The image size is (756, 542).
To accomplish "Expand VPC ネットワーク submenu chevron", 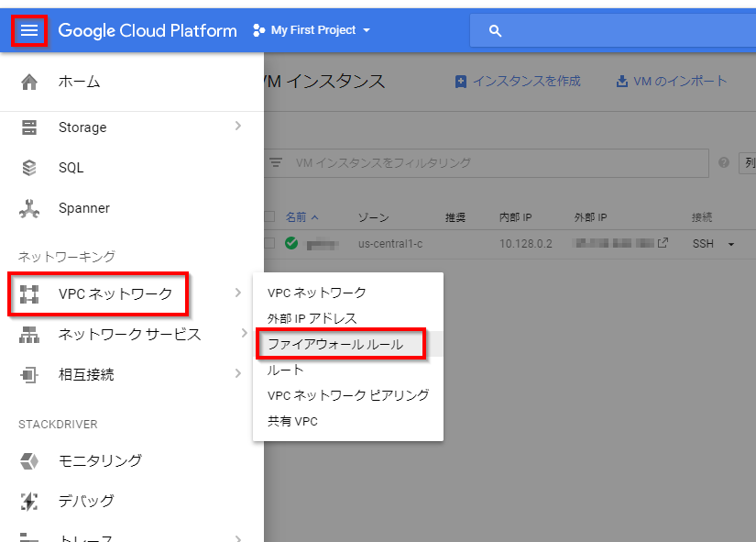I will pos(237,293).
